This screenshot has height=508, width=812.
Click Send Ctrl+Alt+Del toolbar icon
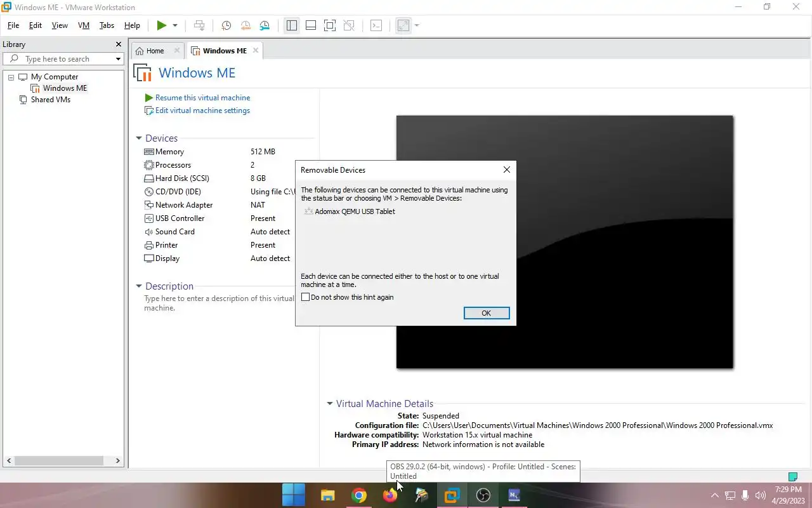(x=199, y=25)
